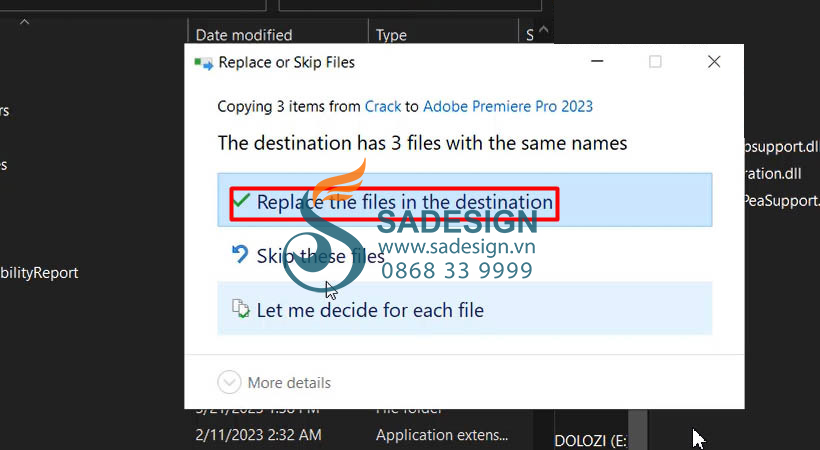
Task: Click the file copy icon in title bar
Action: pyautogui.click(x=203, y=63)
